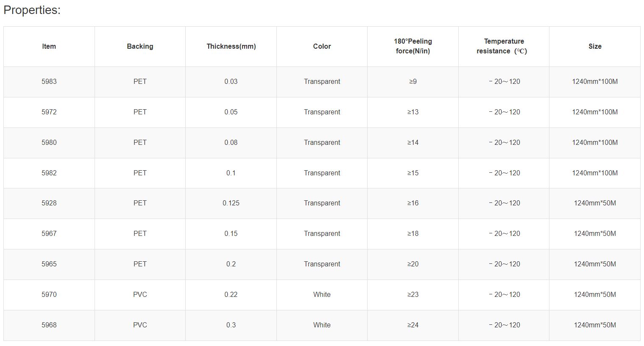
Task: Click item 5972 in the table
Action: 49,112
